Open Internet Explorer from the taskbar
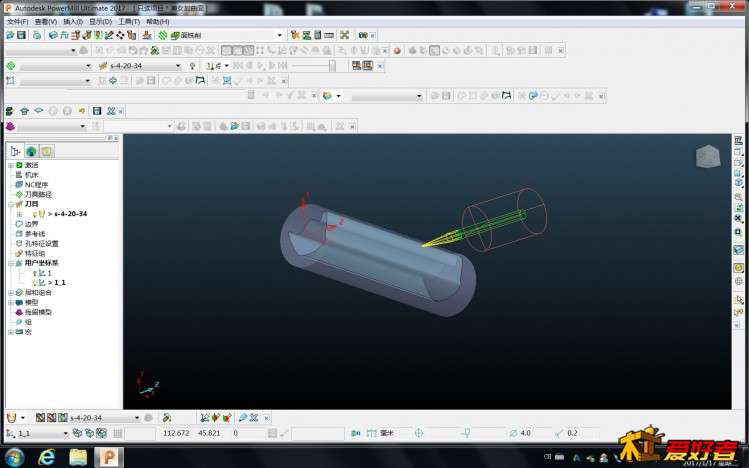The width and height of the screenshot is (749, 468). click(x=46, y=457)
